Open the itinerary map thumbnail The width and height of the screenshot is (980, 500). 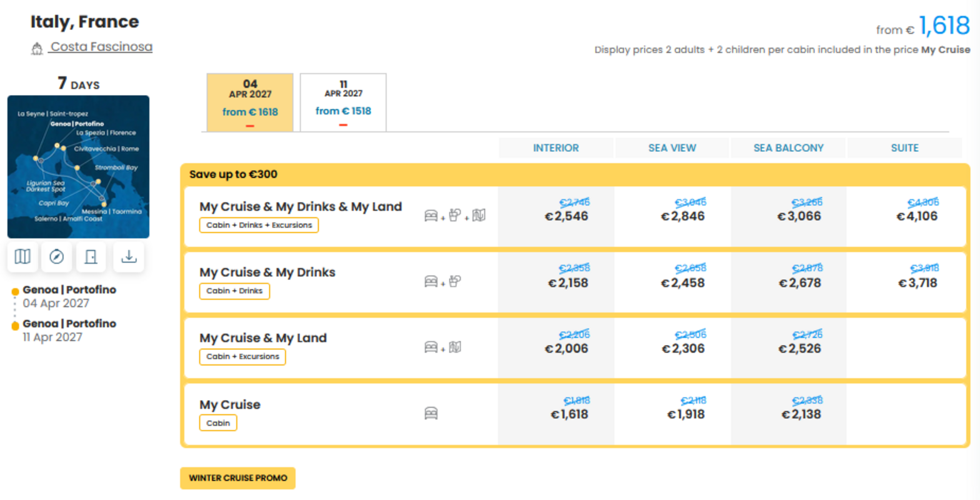click(x=78, y=167)
